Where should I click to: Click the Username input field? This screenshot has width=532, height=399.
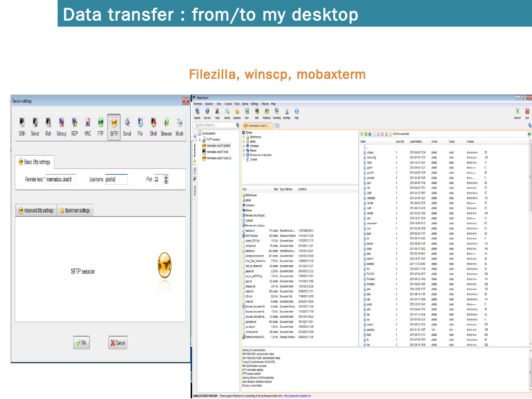click(116, 180)
